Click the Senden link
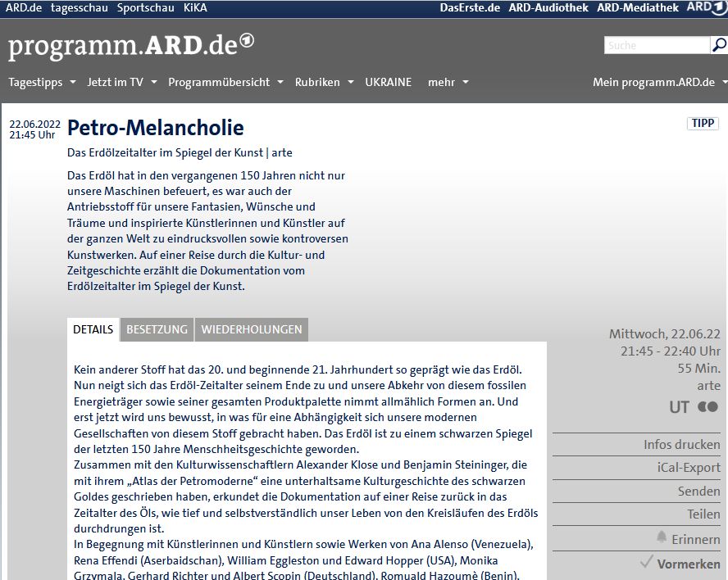Screen dimensions: 728x580 pyautogui.click(x=698, y=491)
